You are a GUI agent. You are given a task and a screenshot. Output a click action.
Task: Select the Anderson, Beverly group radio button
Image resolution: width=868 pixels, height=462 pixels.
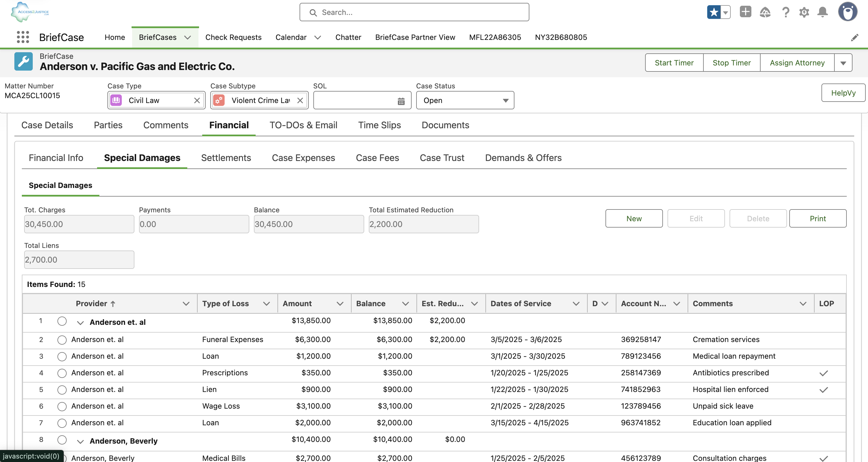(x=62, y=440)
